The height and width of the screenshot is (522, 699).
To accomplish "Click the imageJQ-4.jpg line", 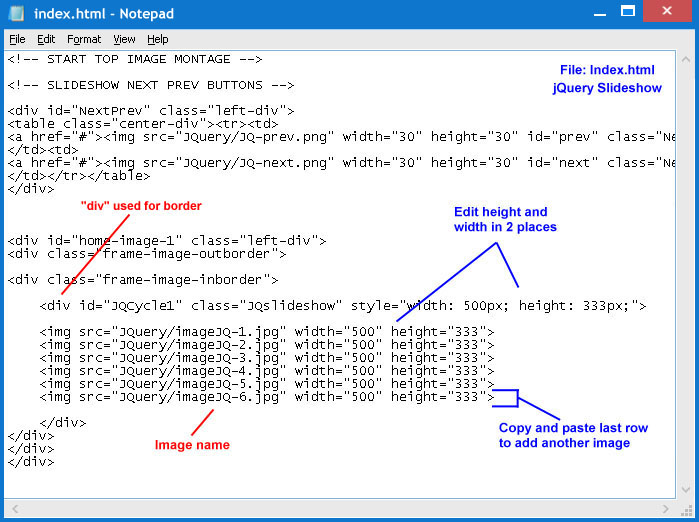I will click(267, 370).
